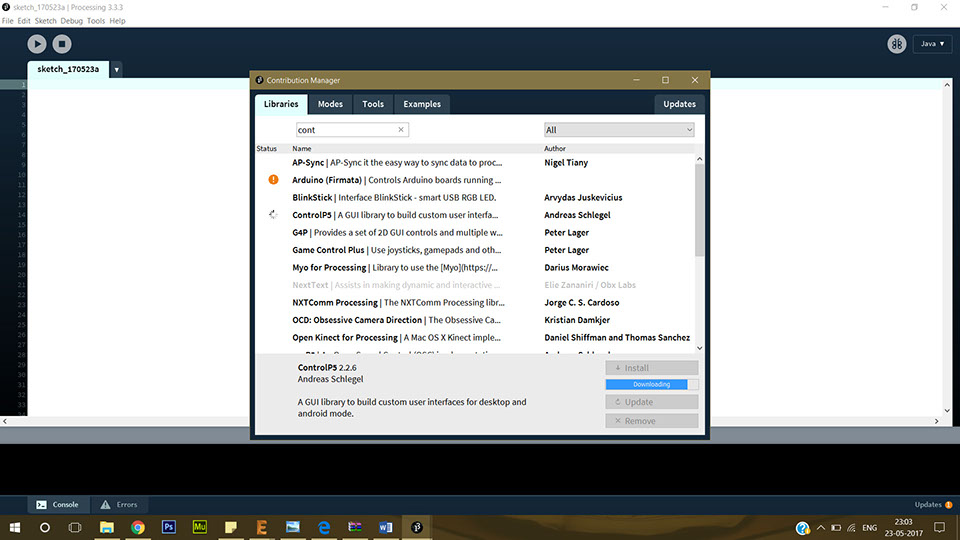Open the Windows Start menu
This screenshot has height=540, width=960.
pos(15,527)
